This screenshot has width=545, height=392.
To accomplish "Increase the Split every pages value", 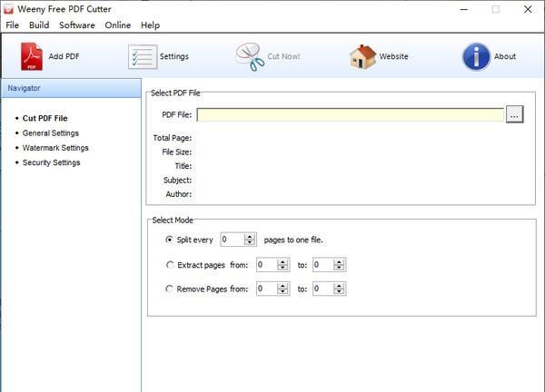I will [250, 237].
